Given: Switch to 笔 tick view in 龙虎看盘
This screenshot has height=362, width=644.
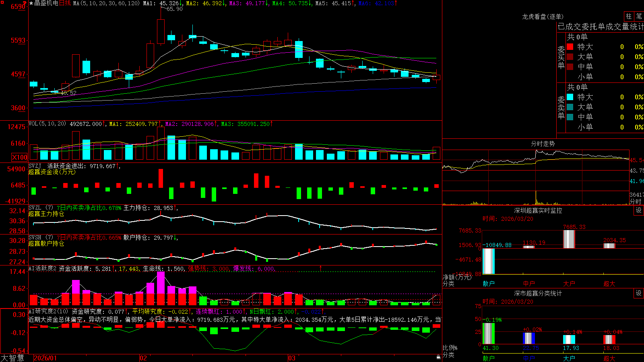Looking at the screenshot, I should (x=639, y=16).
